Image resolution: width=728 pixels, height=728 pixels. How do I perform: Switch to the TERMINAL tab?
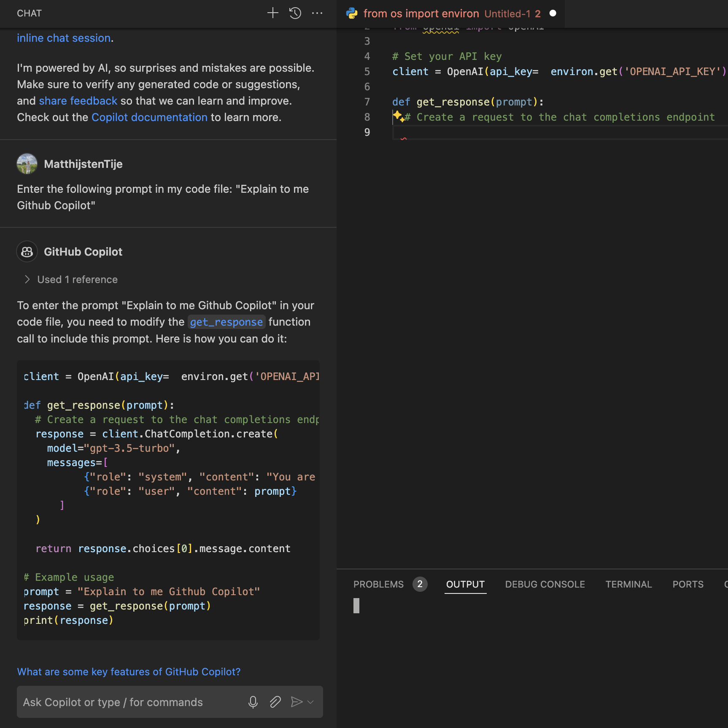tap(629, 584)
